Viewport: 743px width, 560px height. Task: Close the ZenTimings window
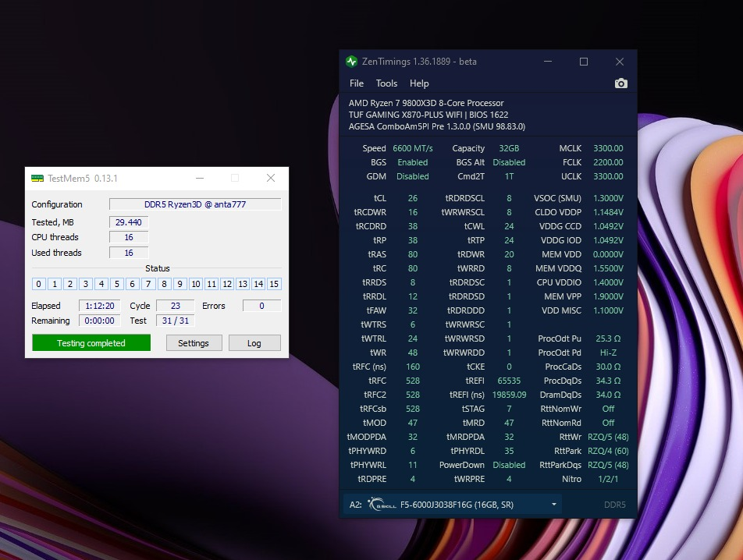click(x=620, y=62)
